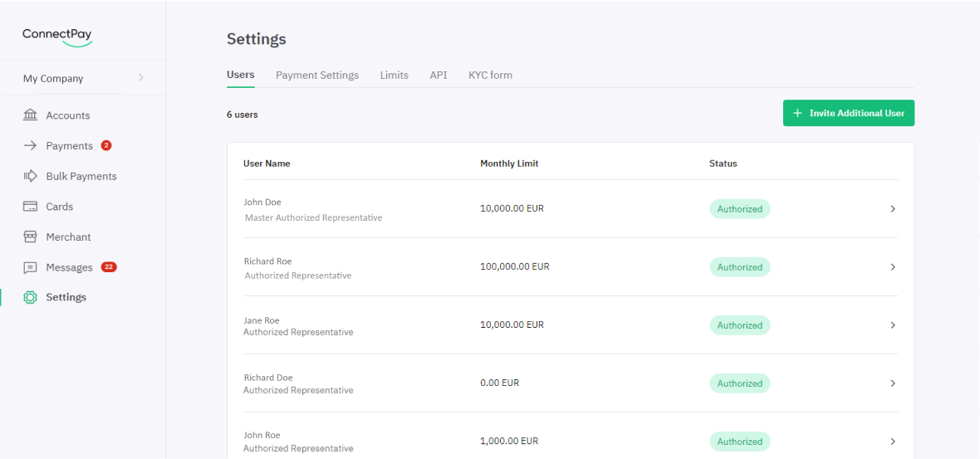Open Cards in the sidebar
Viewport: 980px width, 459px height.
point(59,207)
